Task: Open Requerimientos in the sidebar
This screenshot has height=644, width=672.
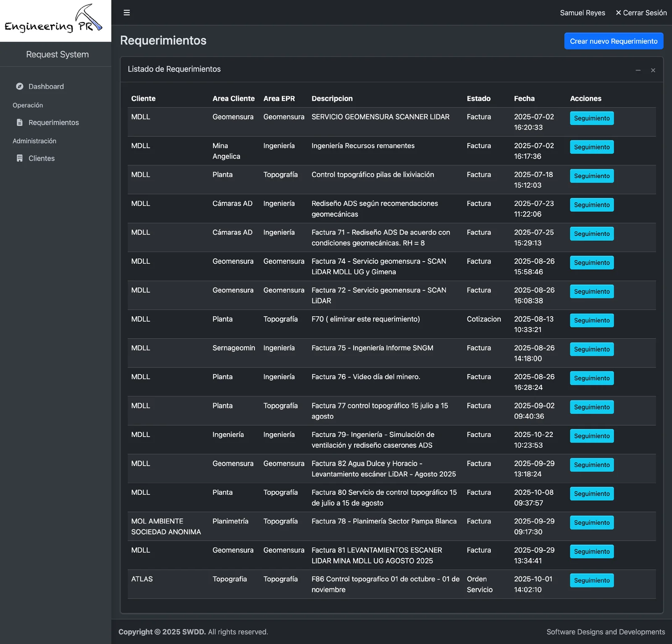Action: (x=55, y=122)
